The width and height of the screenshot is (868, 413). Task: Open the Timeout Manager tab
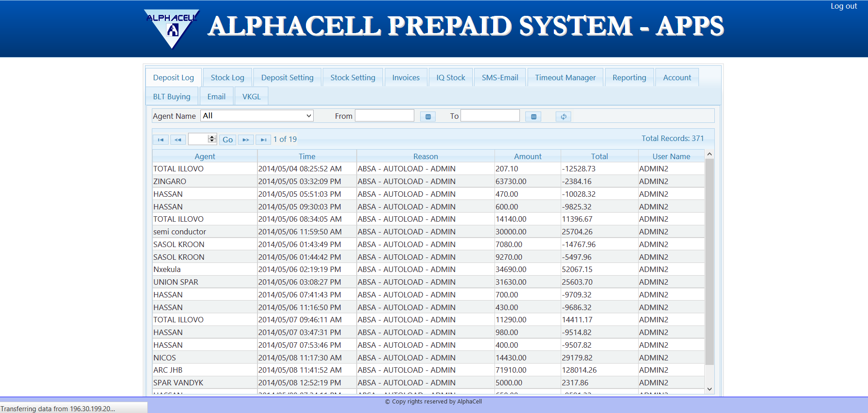point(565,78)
